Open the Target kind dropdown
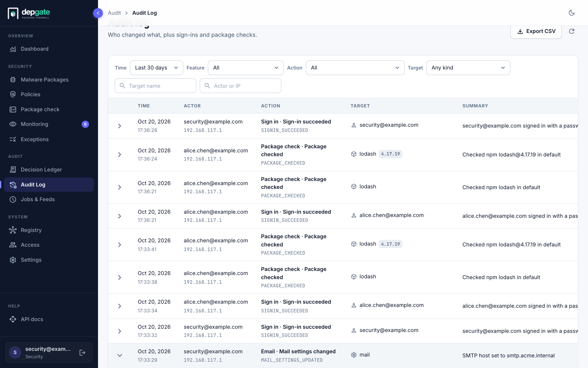This screenshot has width=588, height=368. click(x=468, y=68)
